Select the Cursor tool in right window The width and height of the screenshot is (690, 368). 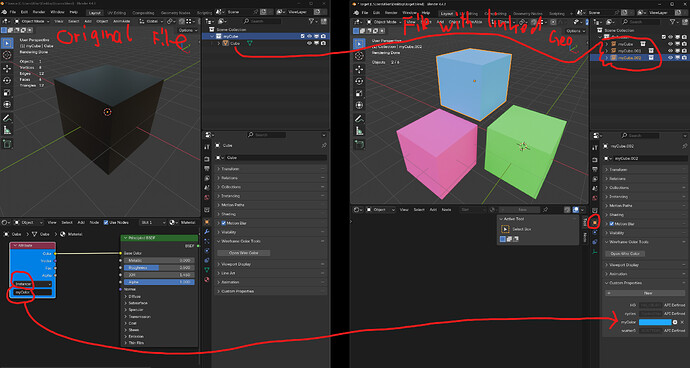(x=360, y=56)
